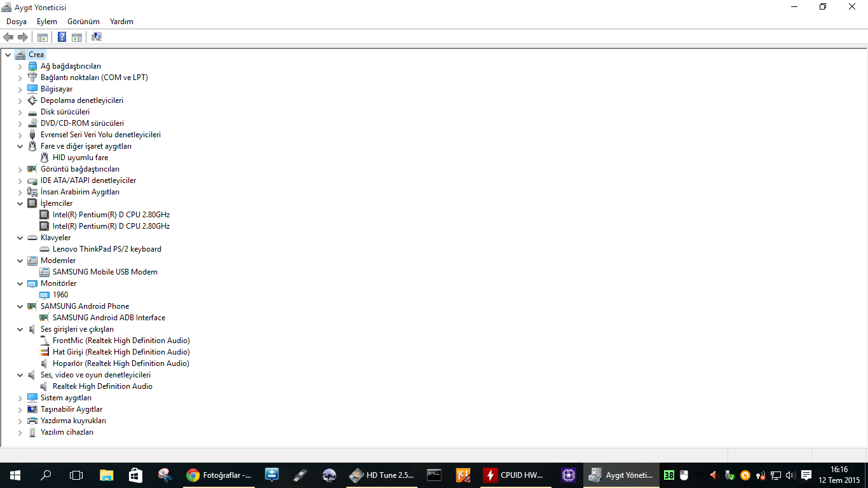868x488 pixels.
Task: Collapse the Crea root node
Action: tap(8, 55)
